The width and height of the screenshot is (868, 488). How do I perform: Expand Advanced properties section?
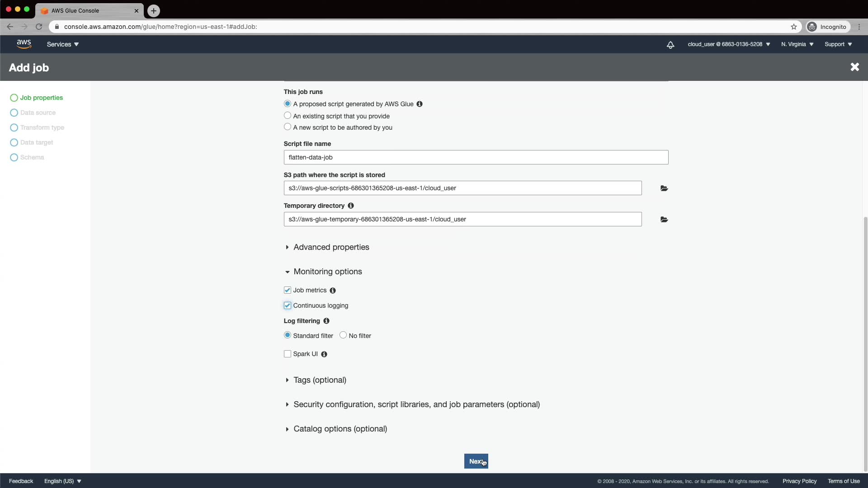331,247
